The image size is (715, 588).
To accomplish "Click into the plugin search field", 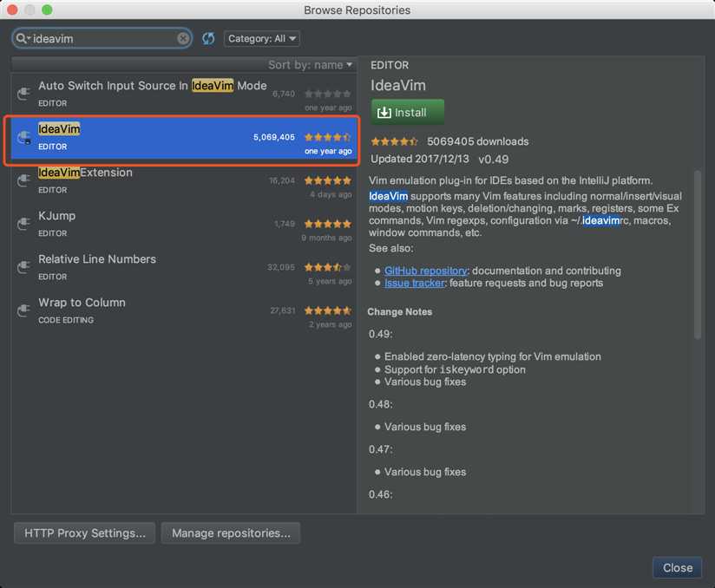I will 104,38.
